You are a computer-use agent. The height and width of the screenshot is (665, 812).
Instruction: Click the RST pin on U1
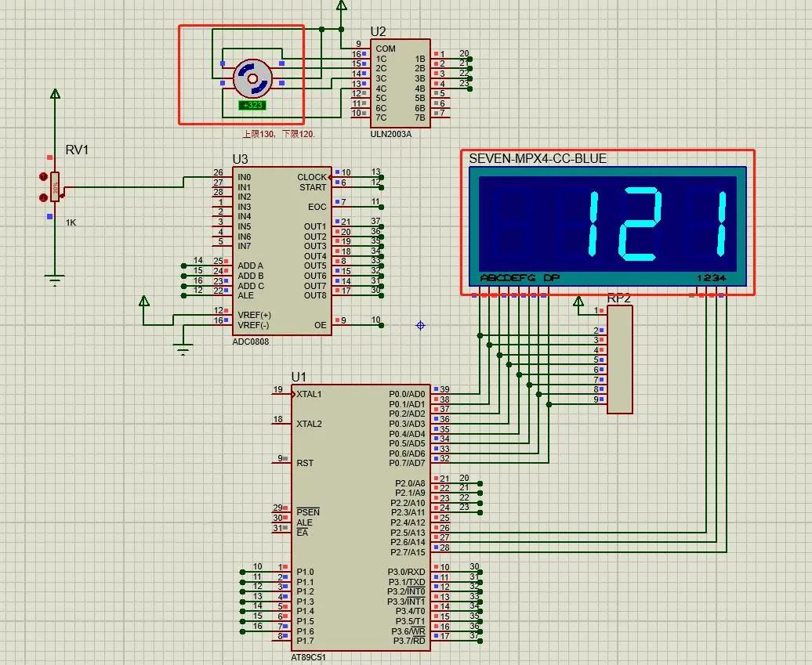pos(305,463)
